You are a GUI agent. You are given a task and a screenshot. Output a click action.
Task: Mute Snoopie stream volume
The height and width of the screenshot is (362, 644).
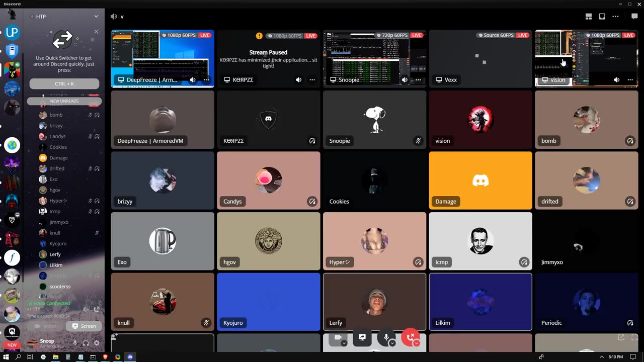coord(405,80)
